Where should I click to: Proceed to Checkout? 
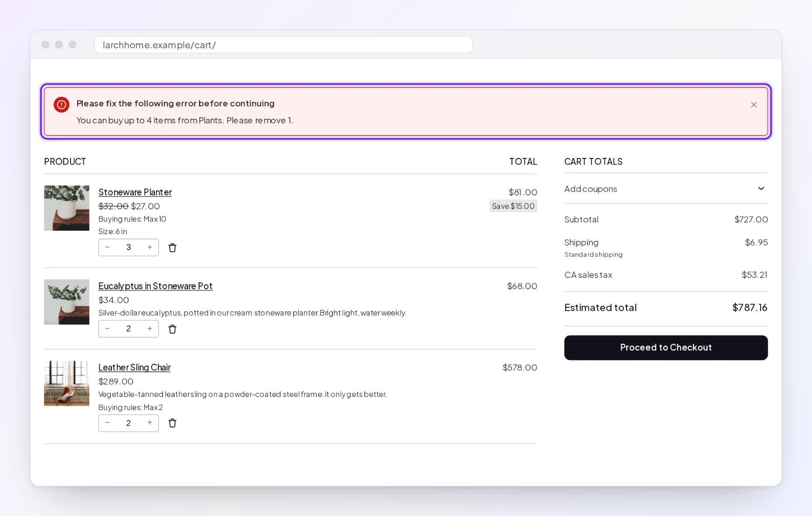pyautogui.click(x=666, y=348)
